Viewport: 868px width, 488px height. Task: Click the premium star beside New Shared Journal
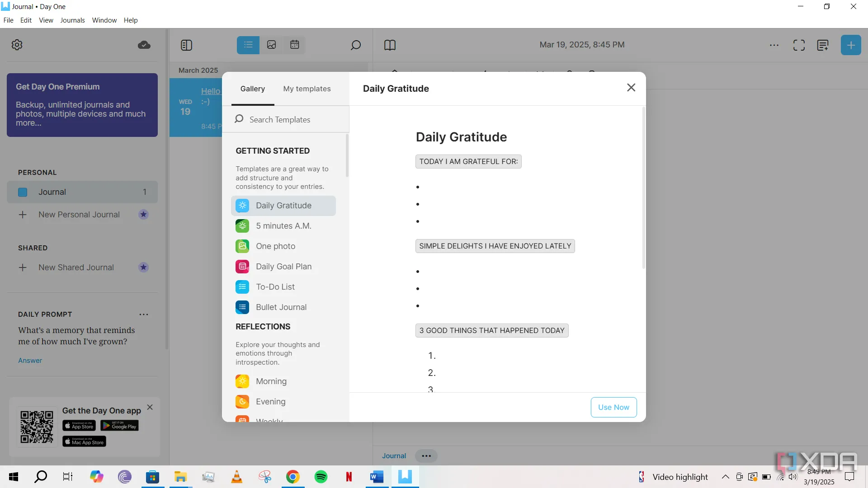coord(143,267)
